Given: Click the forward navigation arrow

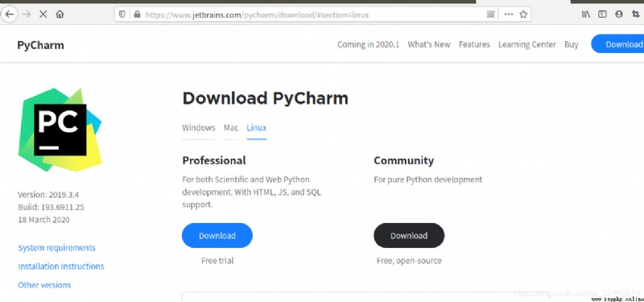Looking at the screenshot, I should coord(27,14).
